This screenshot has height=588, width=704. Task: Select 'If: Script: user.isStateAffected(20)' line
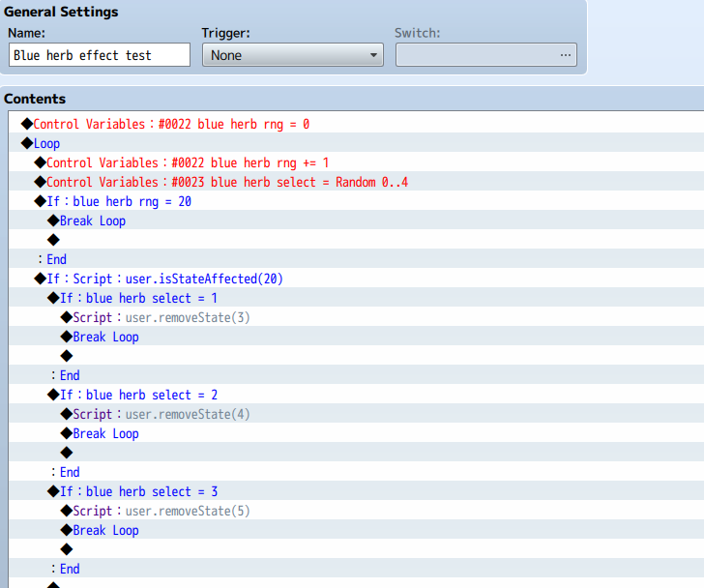(357, 279)
